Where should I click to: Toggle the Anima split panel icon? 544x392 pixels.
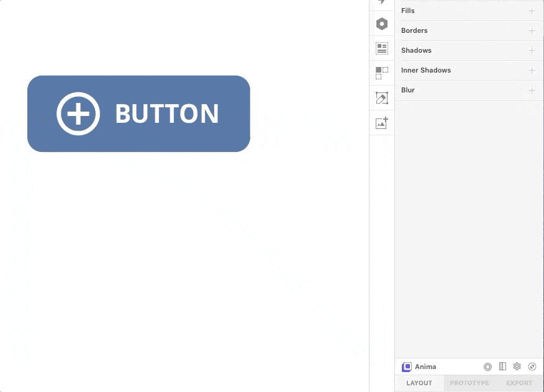coord(502,367)
